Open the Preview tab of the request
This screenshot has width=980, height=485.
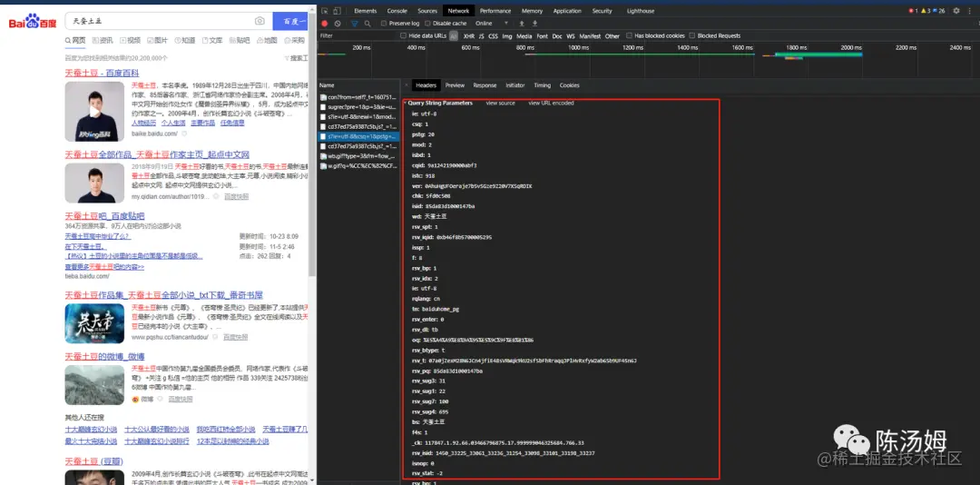click(x=455, y=85)
